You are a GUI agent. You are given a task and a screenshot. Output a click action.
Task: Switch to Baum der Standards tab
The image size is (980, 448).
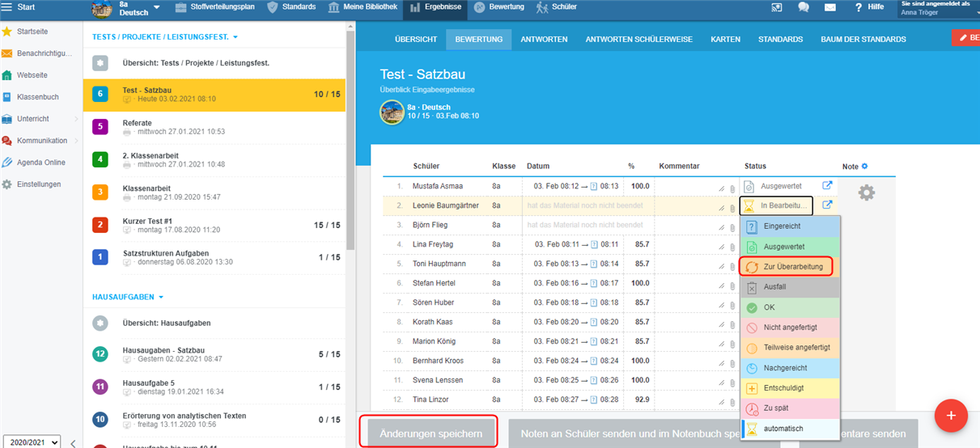[x=863, y=39]
